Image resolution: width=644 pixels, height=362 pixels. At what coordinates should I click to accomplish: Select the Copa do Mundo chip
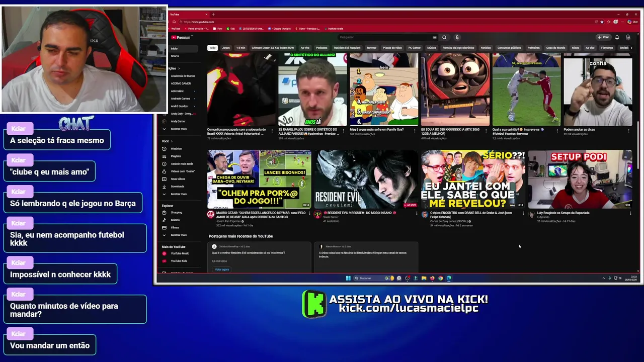click(556, 48)
